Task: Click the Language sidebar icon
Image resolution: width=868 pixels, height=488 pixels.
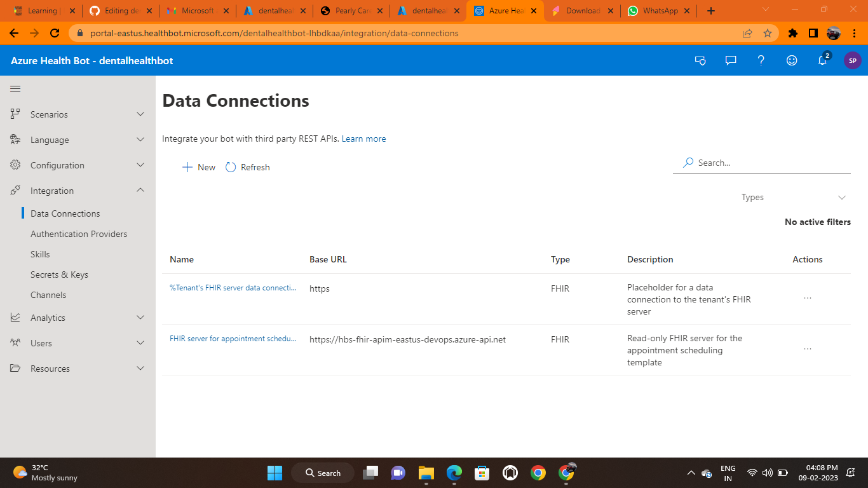Action: click(x=15, y=140)
